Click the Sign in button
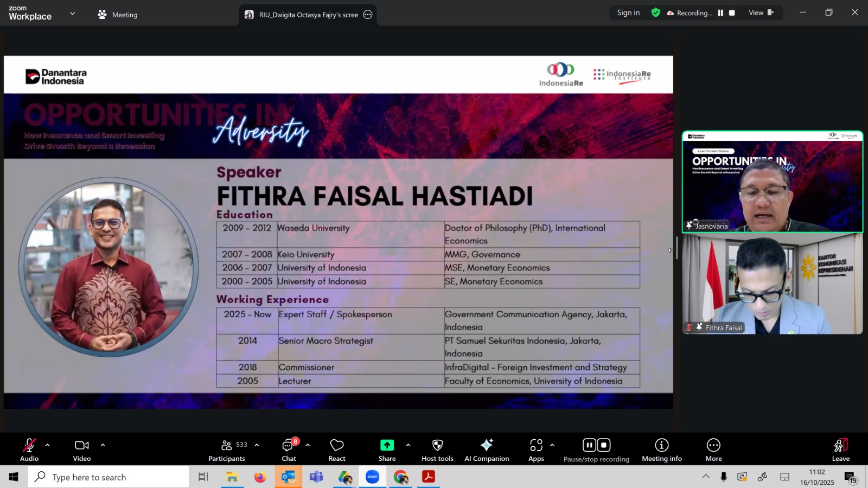This screenshot has height=488, width=868. click(x=628, y=13)
